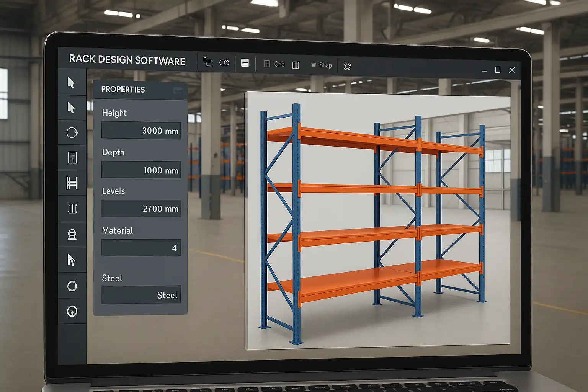Select the arrow tool at the top of the left toolbar
Screen dimensions: 588x392
[x=71, y=82]
